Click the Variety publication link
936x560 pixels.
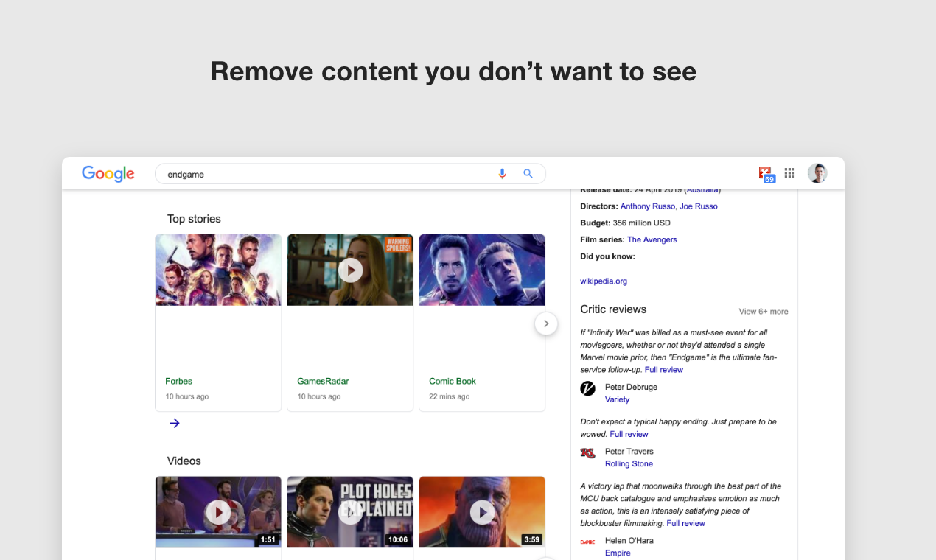[617, 399]
